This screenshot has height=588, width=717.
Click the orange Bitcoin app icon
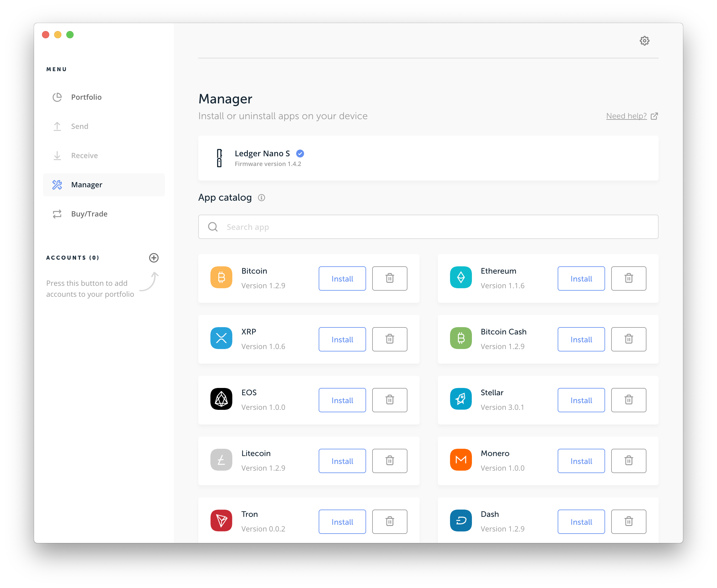(221, 277)
